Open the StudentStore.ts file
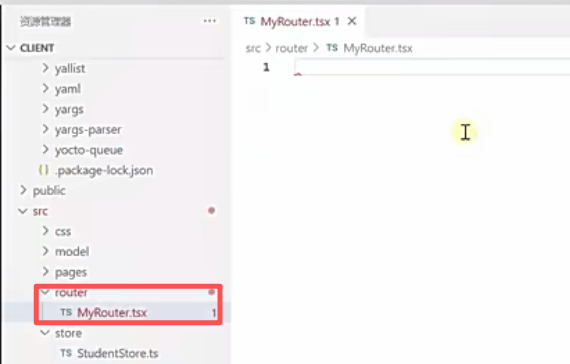This screenshot has height=364, width=570. tap(118, 353)
